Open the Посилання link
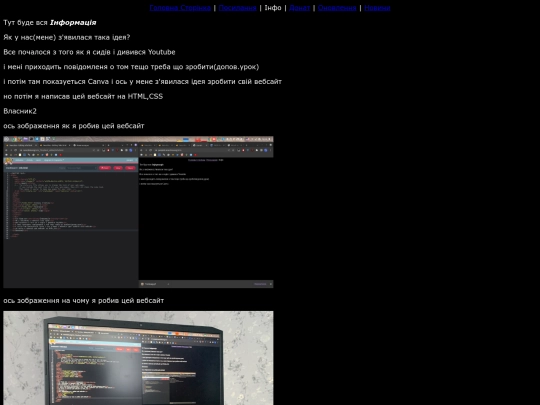The width and height of the screenshot is (540, 405). tap(238, 8)
